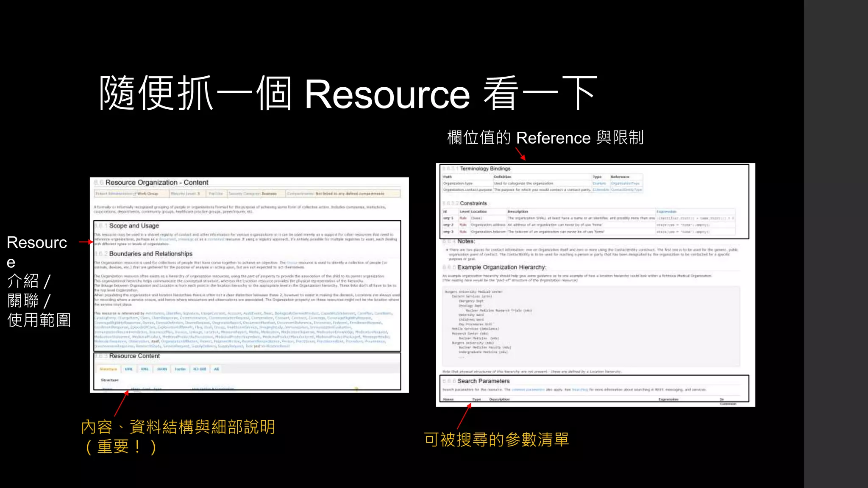868x488 pixels.
Task: Click the org-2 constraint row id
Action: [x=448, y=225]
